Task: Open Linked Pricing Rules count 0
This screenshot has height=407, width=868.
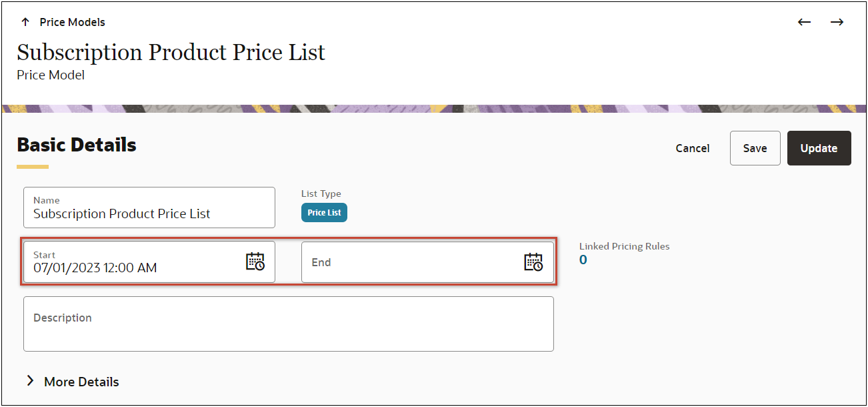Action: point(583,260)
